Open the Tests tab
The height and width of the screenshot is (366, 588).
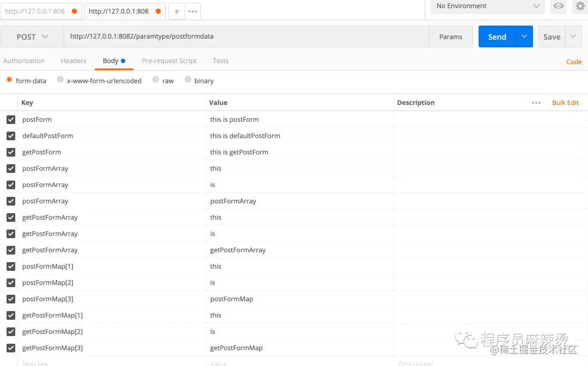click(x=220, y=61)
